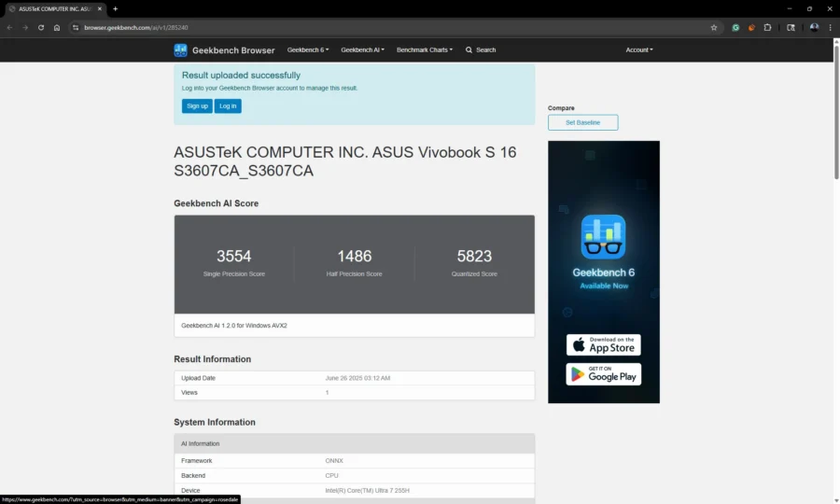Click the Set Baseline button
Image resolution: width=840 pixels, height=504 pixels.
tap(582, 122)
